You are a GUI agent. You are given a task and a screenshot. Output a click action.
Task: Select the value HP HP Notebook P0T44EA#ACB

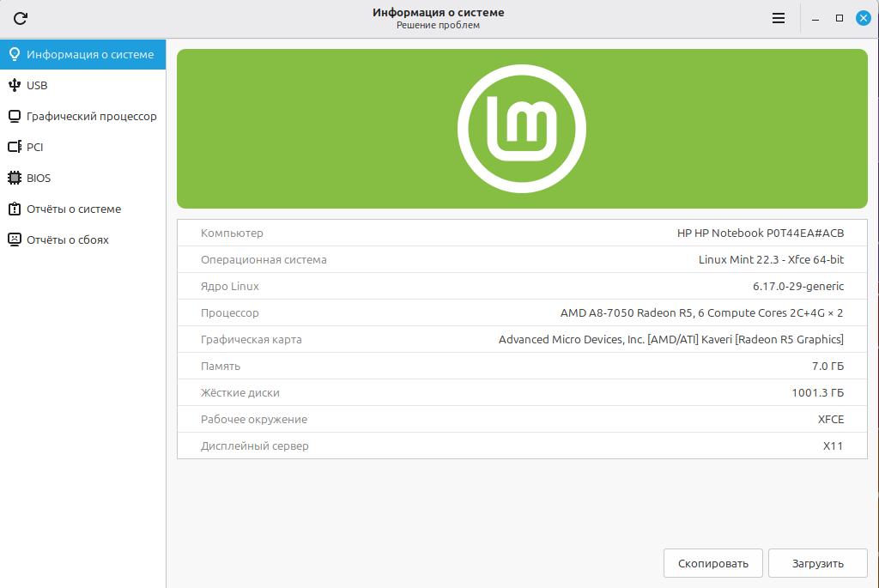click(761, 233)
